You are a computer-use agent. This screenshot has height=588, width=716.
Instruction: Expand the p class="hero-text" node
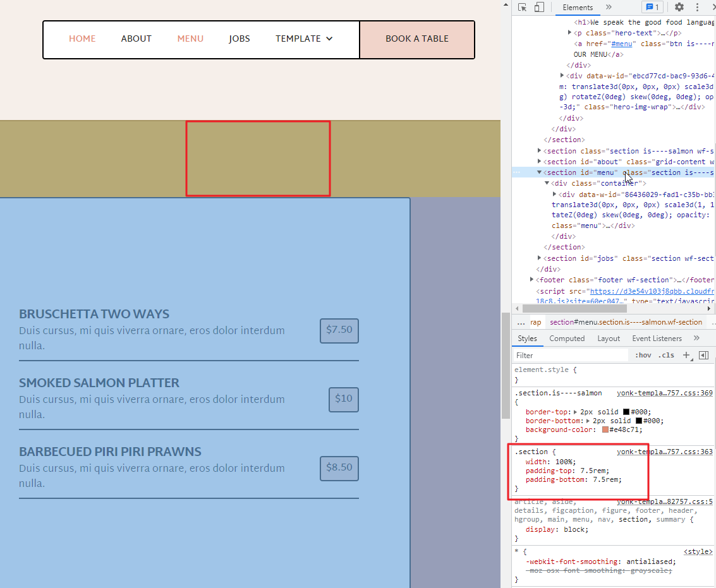(x=569, y=33)
